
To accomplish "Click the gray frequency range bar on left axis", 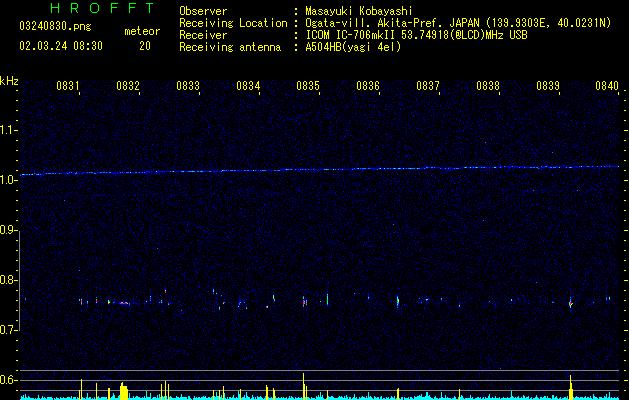I will tap(20, 281).
